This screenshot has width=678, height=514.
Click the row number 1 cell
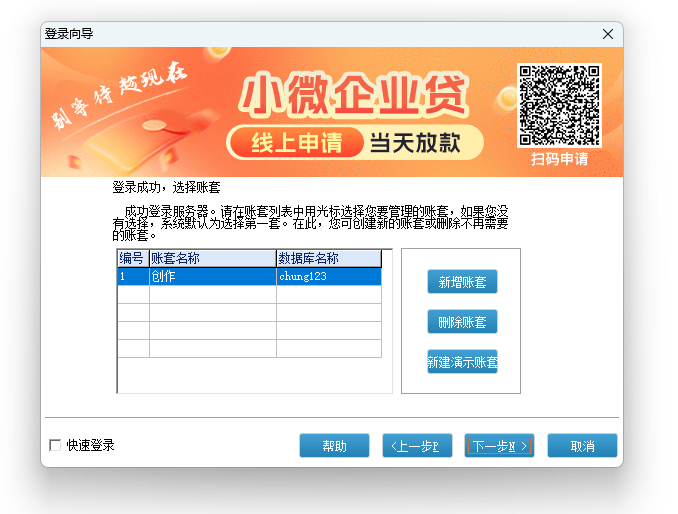[x=132, y=277]
